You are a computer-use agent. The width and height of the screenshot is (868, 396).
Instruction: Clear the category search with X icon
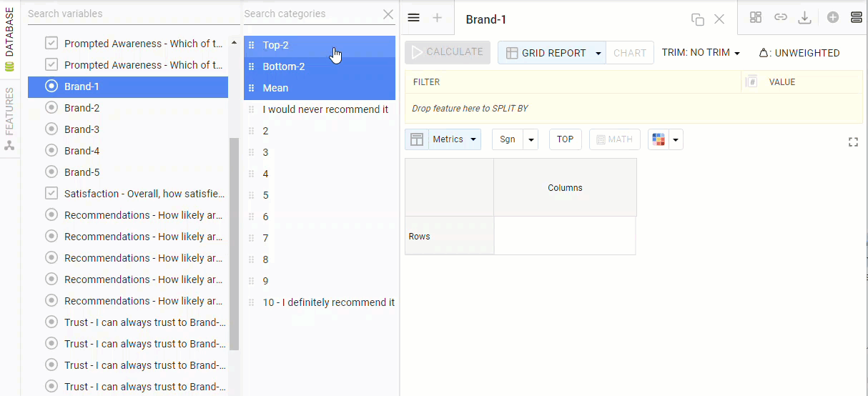[x=388, y=14]
